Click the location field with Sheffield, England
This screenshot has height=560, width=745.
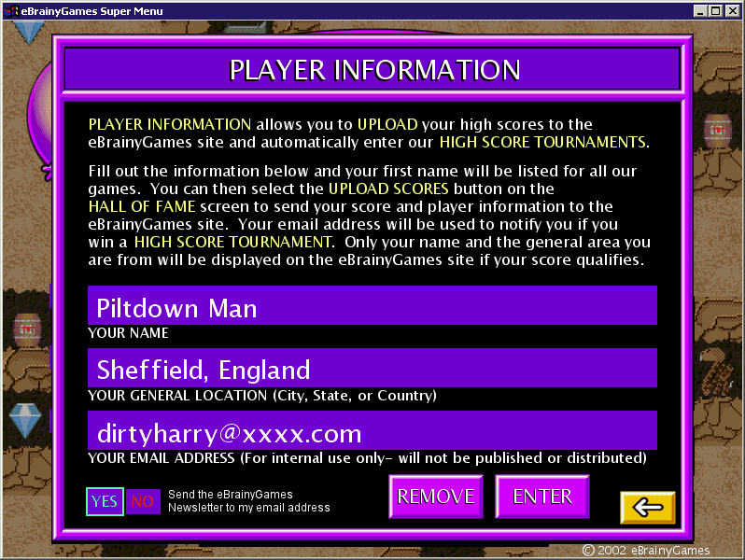click(372, 368)
